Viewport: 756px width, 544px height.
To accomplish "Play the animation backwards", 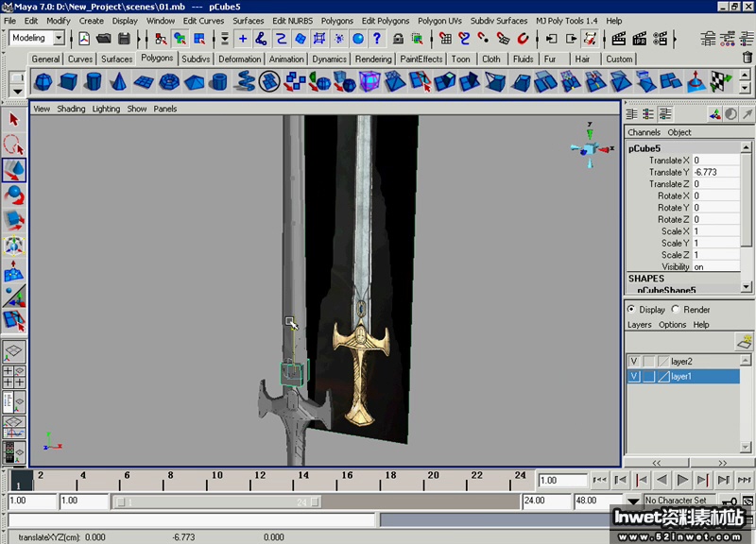I will [x=662, y=480].
